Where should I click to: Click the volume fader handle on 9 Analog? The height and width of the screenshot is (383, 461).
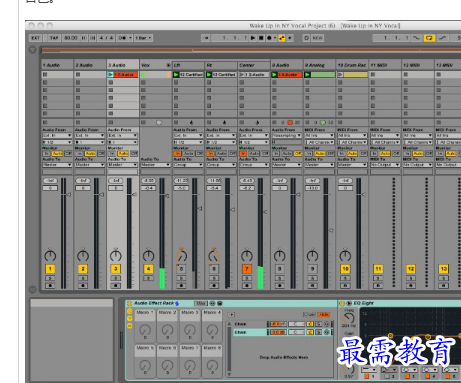[331, 230]
